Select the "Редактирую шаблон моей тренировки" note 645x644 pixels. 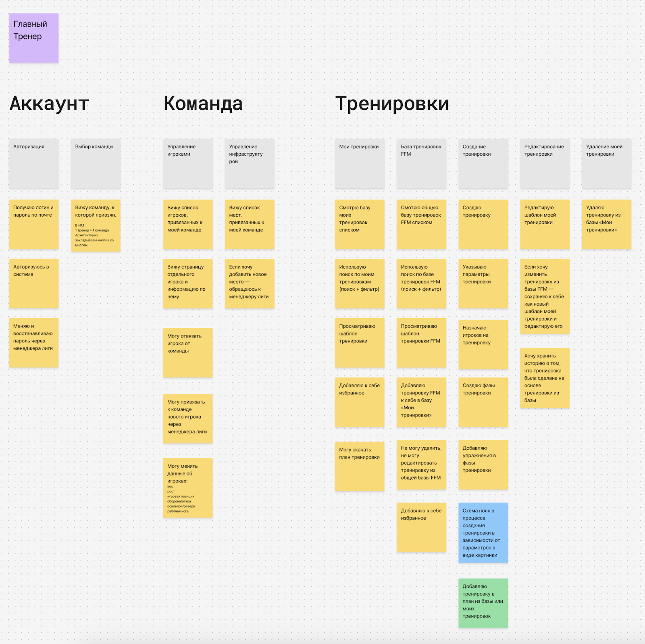click(544, 224)
